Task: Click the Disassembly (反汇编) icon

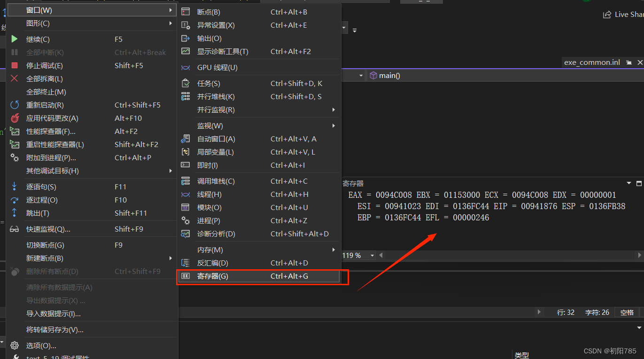Action: pyautogui.click(x=186, y=263)
